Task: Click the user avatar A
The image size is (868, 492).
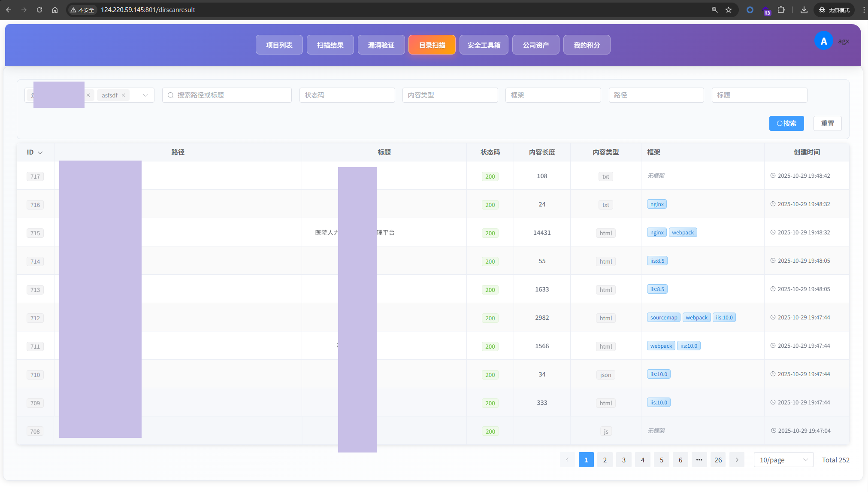Action: tap(823, 41)
